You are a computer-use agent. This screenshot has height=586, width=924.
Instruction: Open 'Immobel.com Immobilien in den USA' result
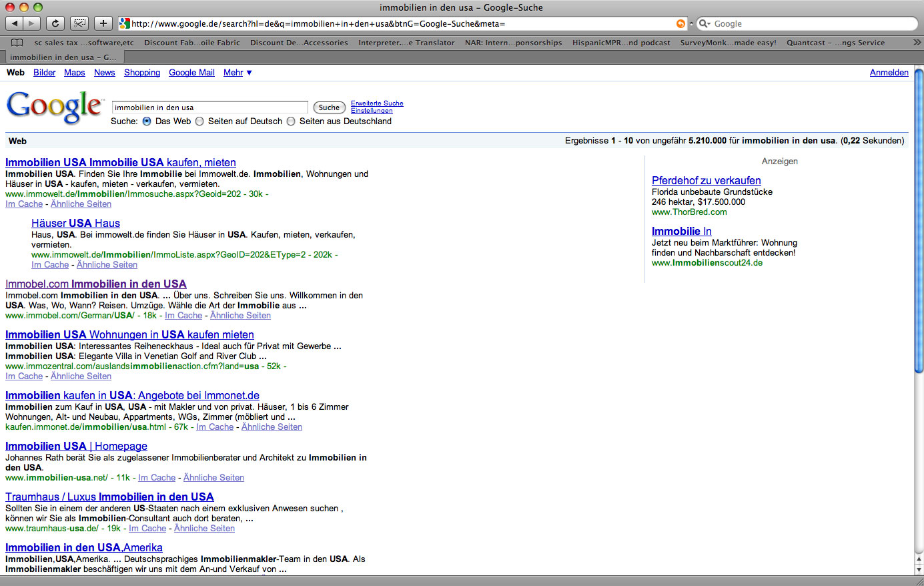pyautogui.click(x=96, y=284)
